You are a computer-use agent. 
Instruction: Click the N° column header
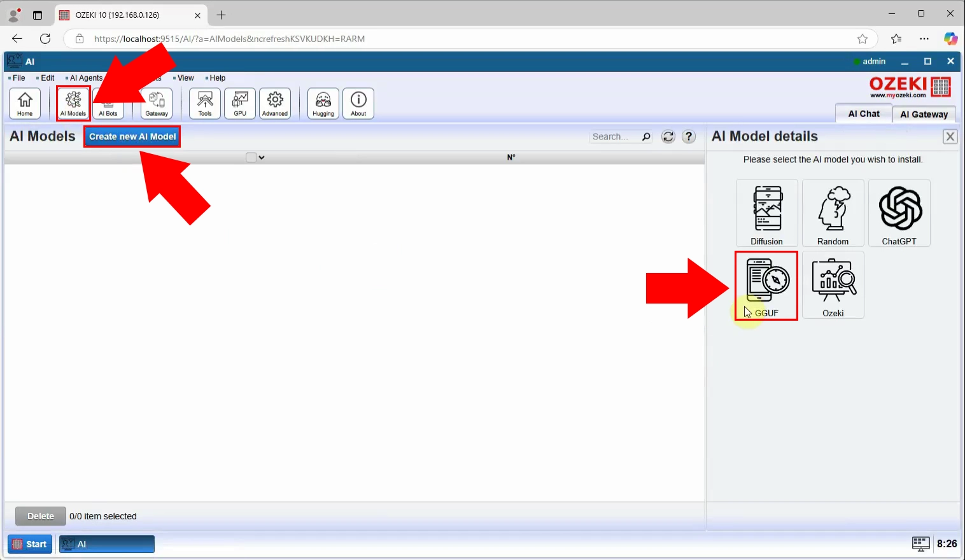coord(511,157)
